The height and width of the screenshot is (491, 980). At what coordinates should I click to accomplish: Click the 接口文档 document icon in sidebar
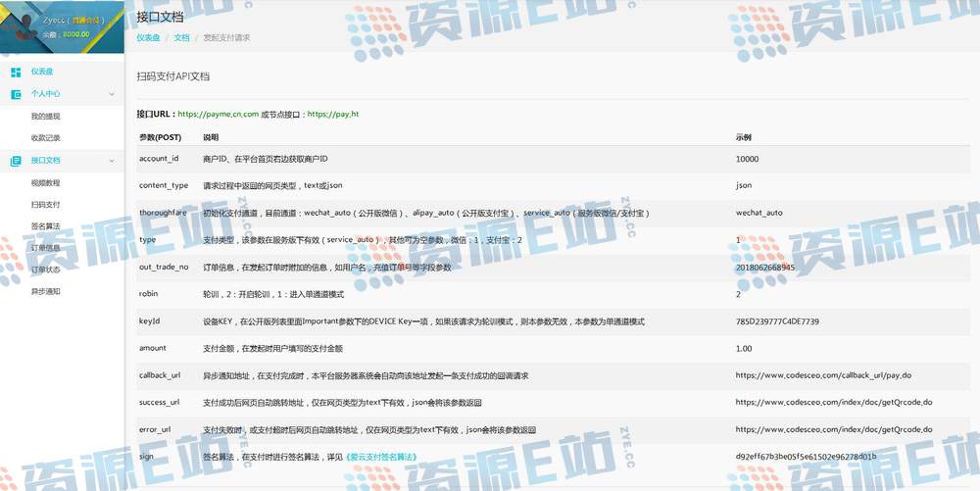click(17, 161)
